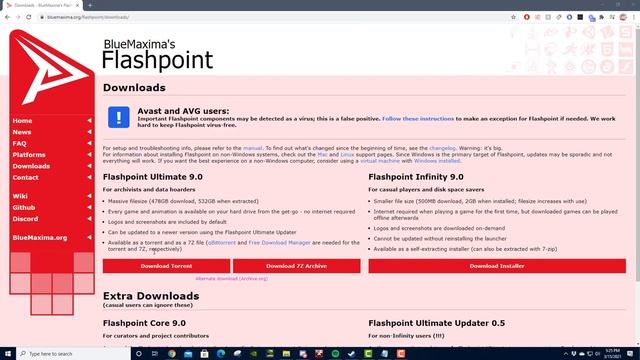Open Spotify green icon on taskbar
The width and height of the screenshot is (640, 360).
336,353
